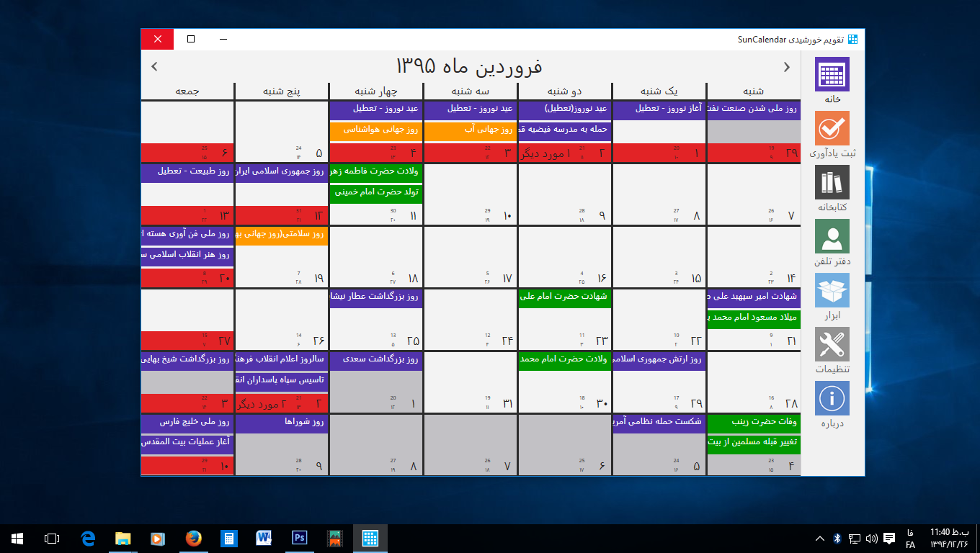This screenshot has height=553, width=980.
Task: Open the روز ملی فن آوری هسته ای event
Action: click(x=187, y=235)
